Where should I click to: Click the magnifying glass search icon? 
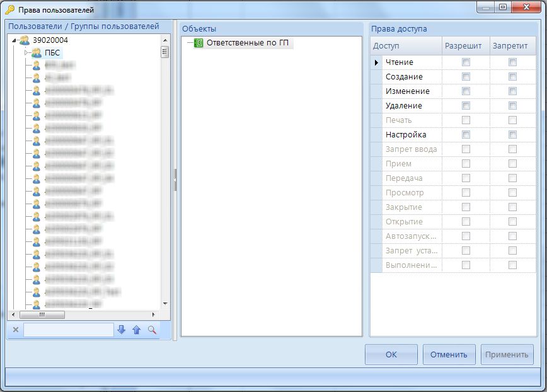click(152, 330)
